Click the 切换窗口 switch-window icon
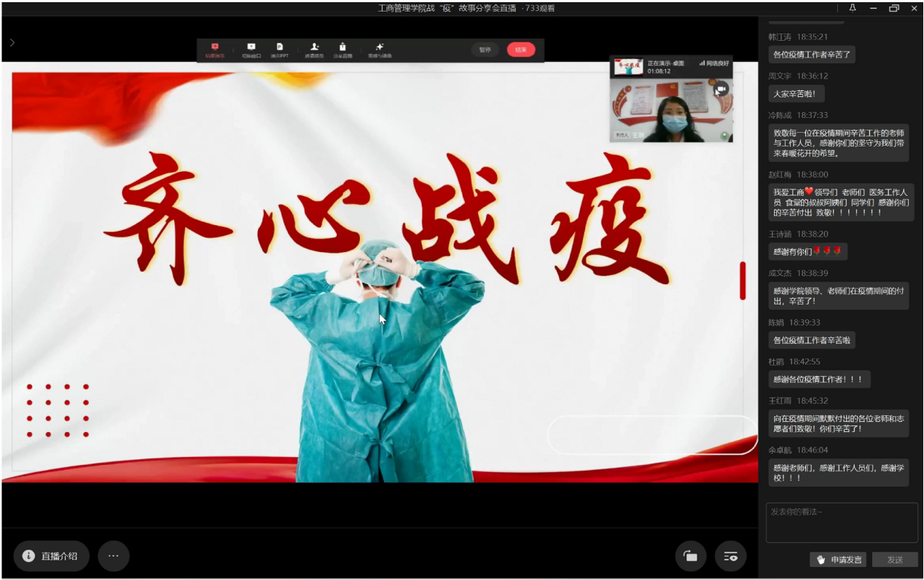This screenshot has width=924, height=580. tap(251, 50)
